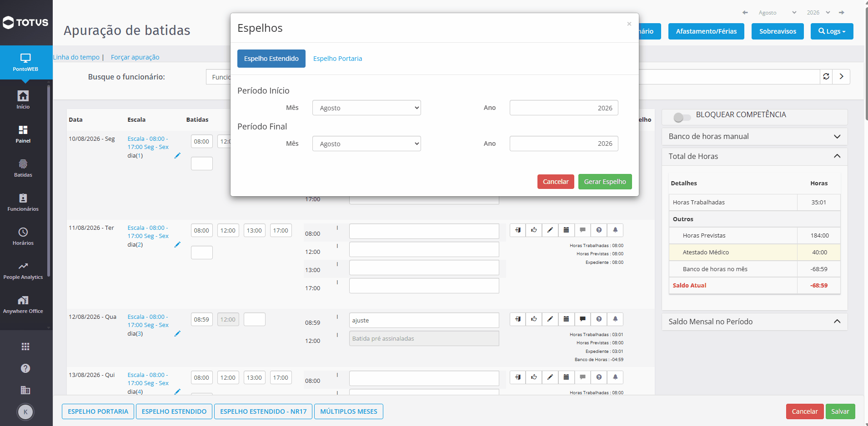Switch to the Espelho Portaria tab
Image resolution: width=868 pixels, height=426 pixels.
tap(337, 59)
